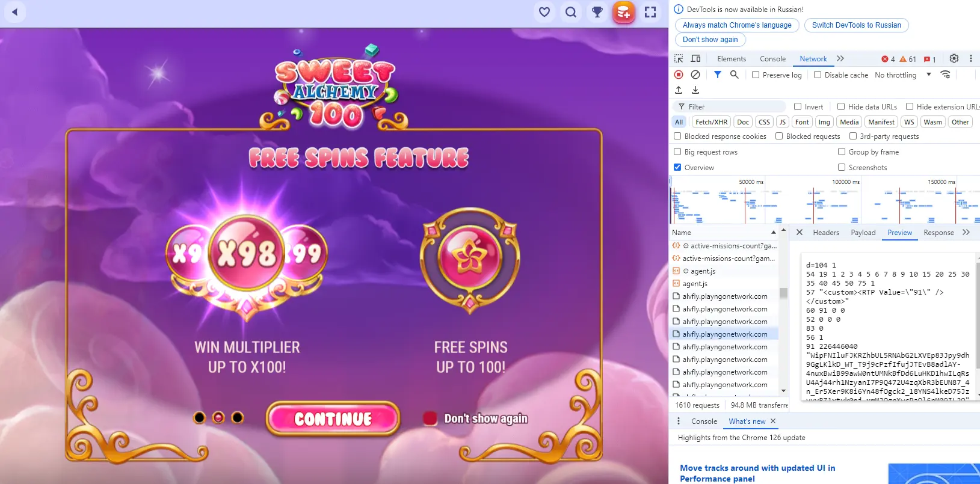Image resolution: width=980 pixels, height=484 pixels.
Task: Clear the network log
Action: tap(695, 75)
